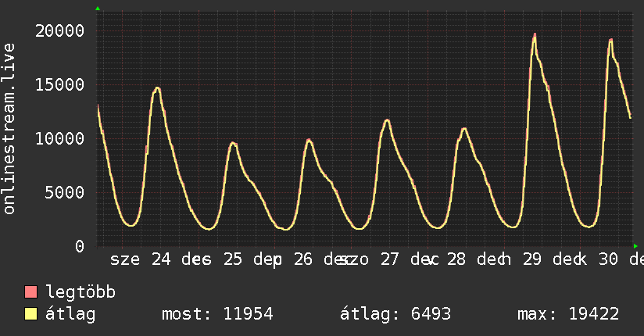Click the green arrow atop the y-axis
Screen dimensions: 644x336
[x=98, y=9]
